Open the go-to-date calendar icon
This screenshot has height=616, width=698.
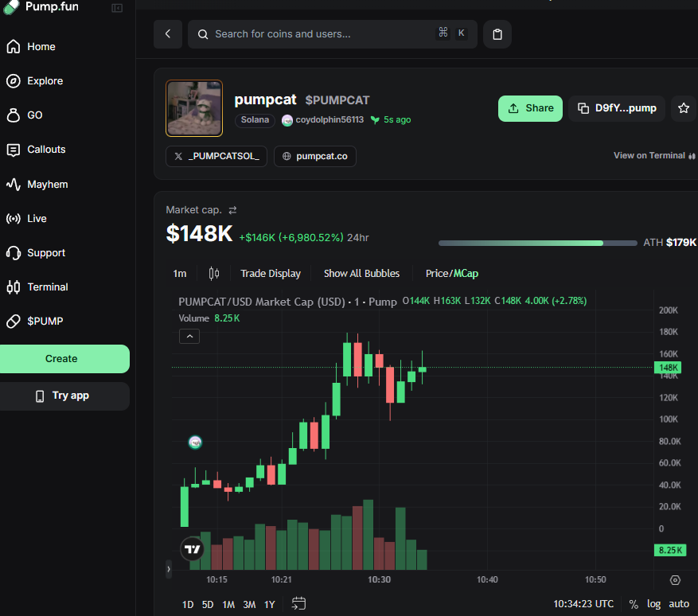(298, 603)
